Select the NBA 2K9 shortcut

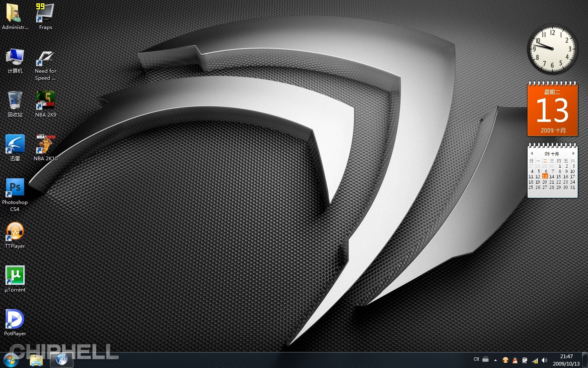[45, 104]
